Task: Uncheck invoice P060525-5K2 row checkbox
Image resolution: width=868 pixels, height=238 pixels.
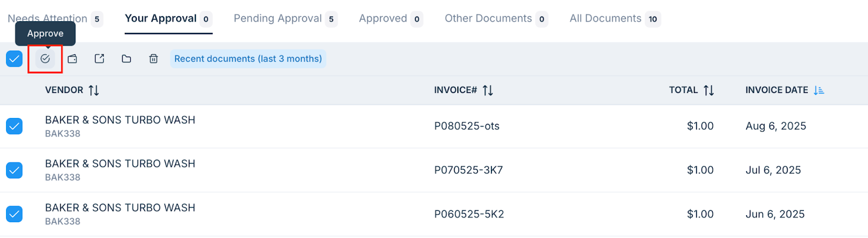Action: click(x=14, y=214)
